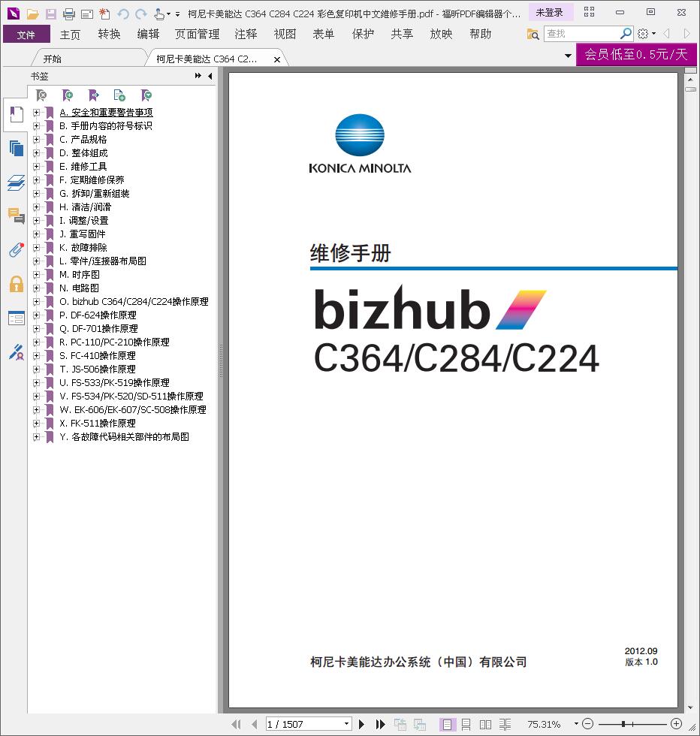Zoom out with the minus button

(x=588, y=724)
